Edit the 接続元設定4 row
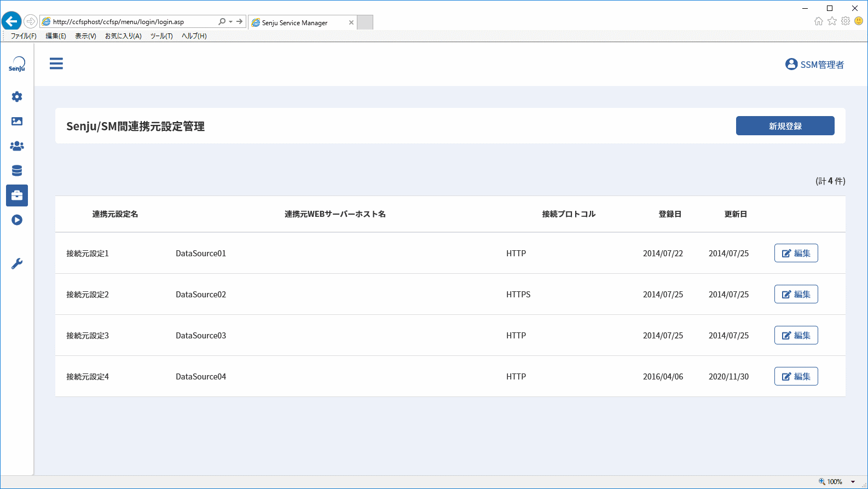Image resolution: width=868 pixels, height=489 pixels. (796, 376)
